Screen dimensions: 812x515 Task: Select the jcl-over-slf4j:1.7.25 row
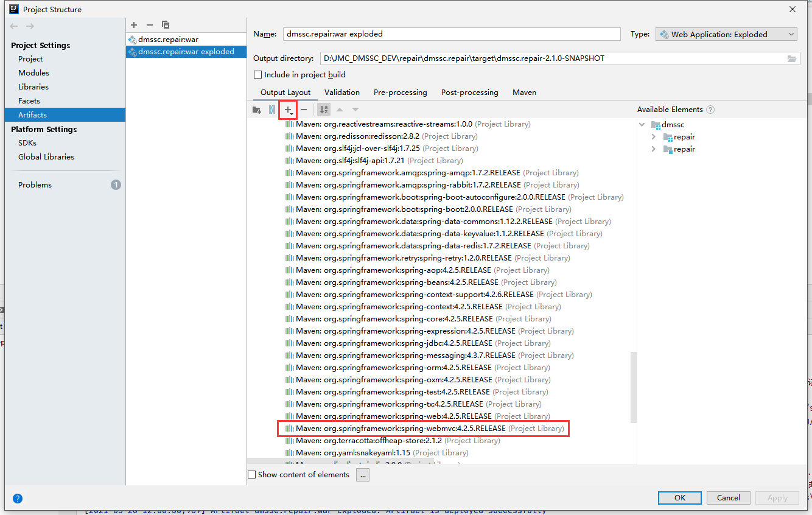(x=382, y=149)
